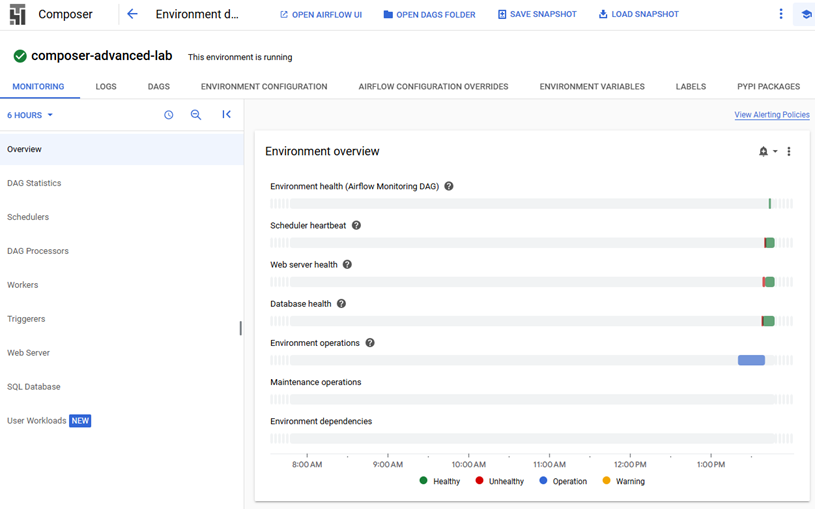Click Load Snapshot
815x509 pixels.
click(x=639, y=14)
